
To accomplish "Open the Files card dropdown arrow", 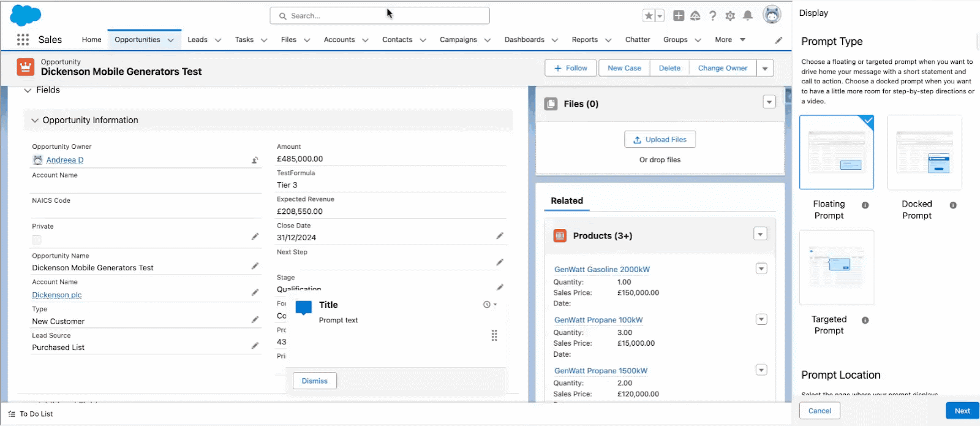I will point(769,102).
